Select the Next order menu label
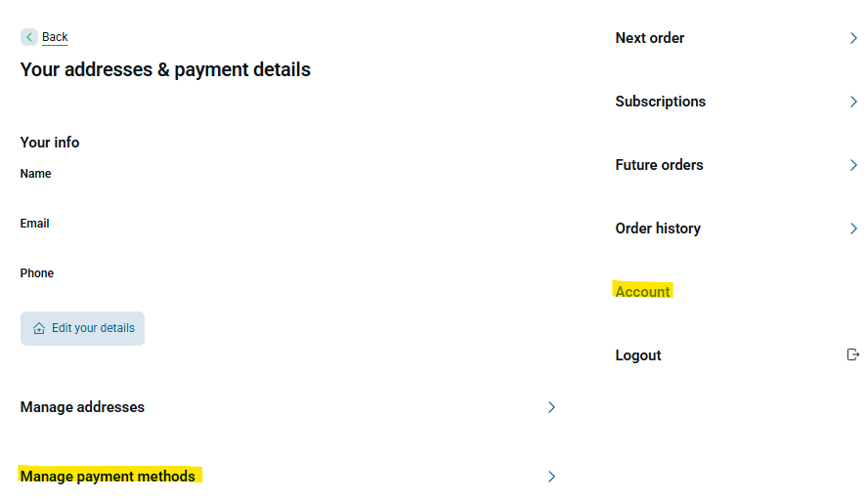Screen dimensions: 868x499 [650, 38]
